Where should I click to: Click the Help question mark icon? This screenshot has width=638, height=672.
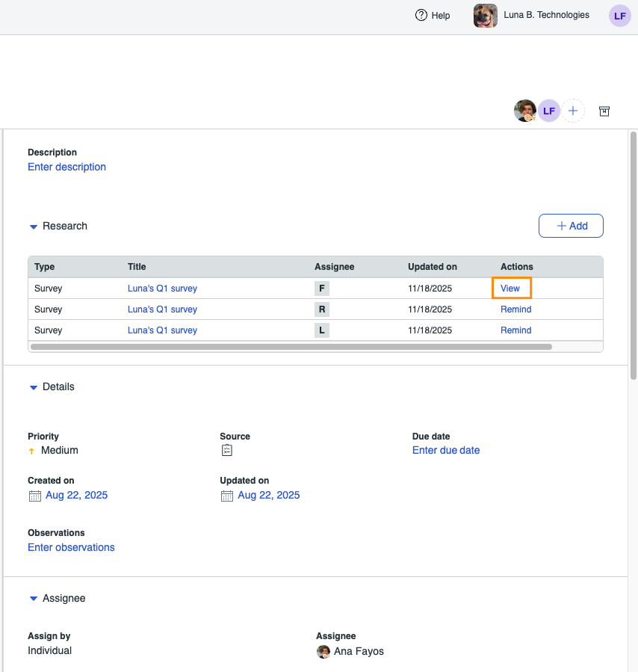point(421,15)
